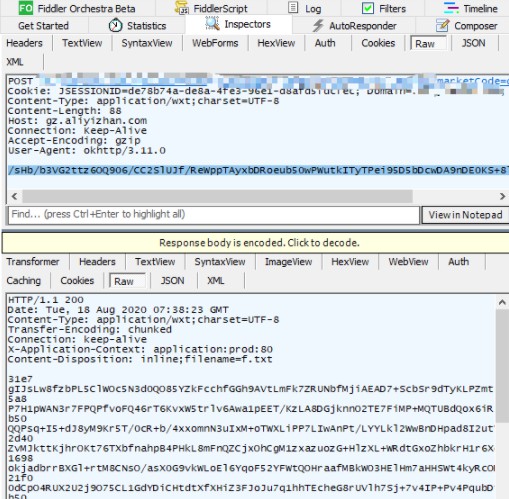This screenshot has height=499, width=509.
Task: Click the Inspectors magnifier icon
Action: click(212, 24)
